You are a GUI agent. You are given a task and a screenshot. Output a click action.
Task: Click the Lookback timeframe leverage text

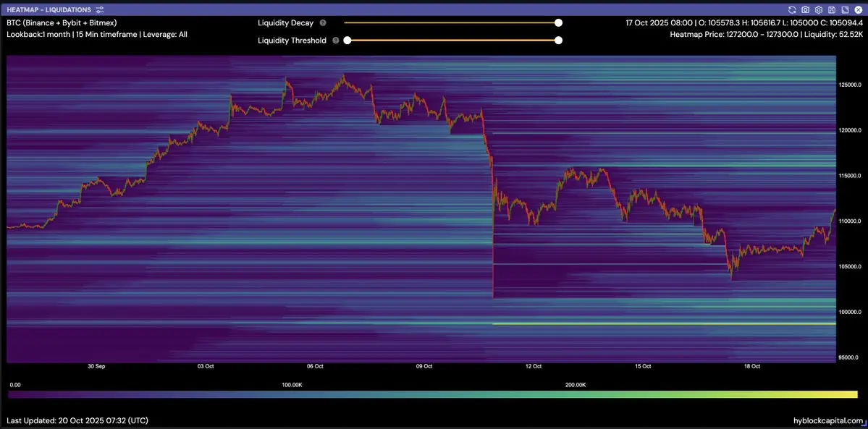(x=97, y=34)
